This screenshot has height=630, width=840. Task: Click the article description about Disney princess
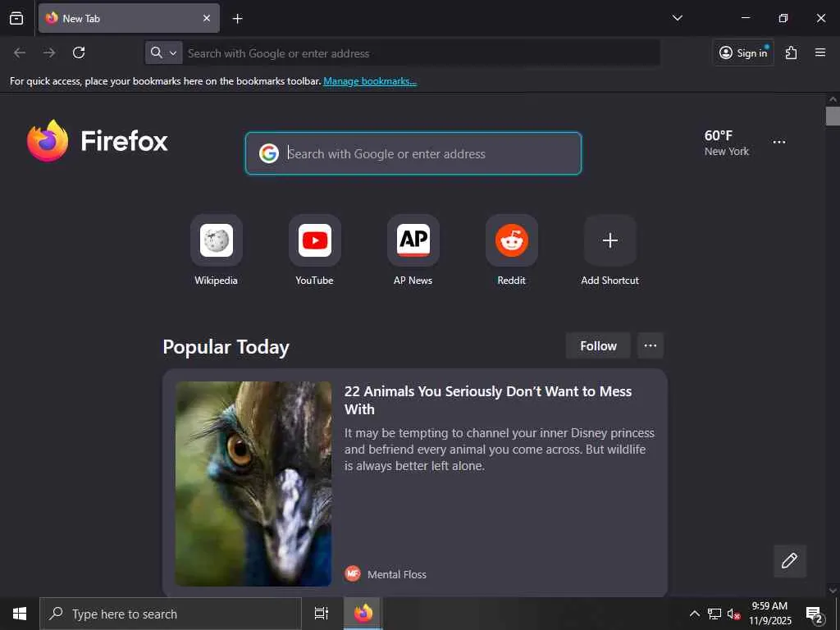(500, 449)
